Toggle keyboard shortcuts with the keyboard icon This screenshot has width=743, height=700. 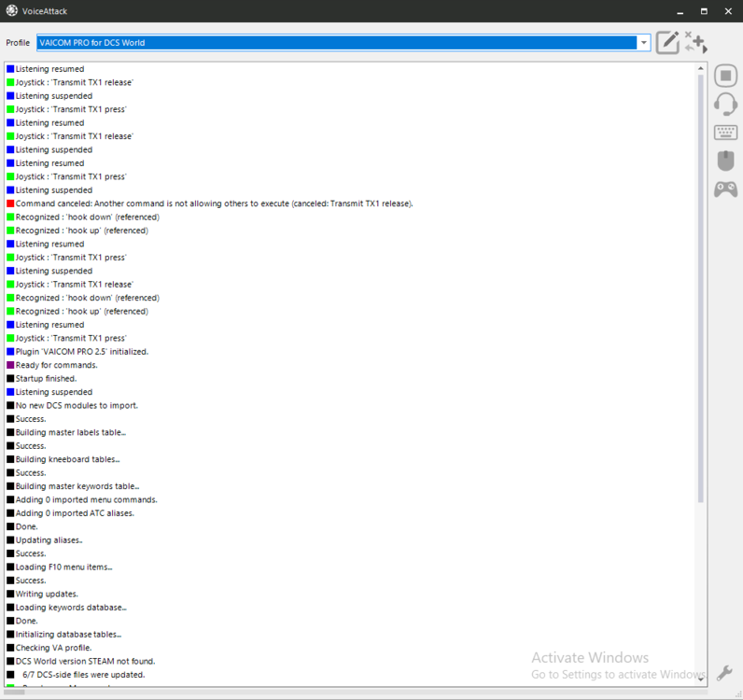[x=725, y=133]
